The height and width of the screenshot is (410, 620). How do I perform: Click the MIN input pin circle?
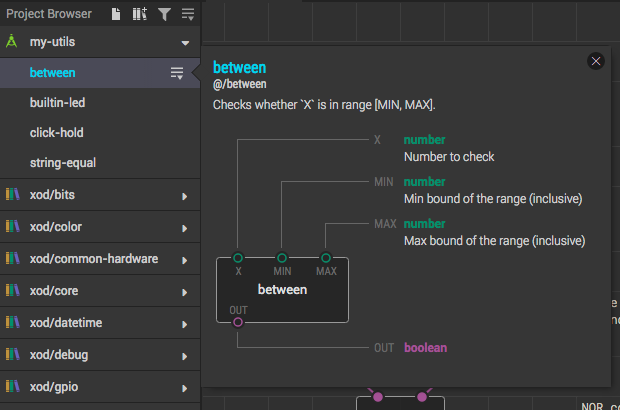[282, 258]
